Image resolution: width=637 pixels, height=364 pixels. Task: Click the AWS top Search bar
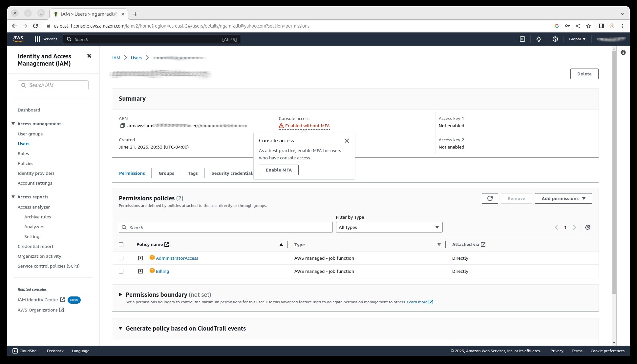tap(152, 39)
